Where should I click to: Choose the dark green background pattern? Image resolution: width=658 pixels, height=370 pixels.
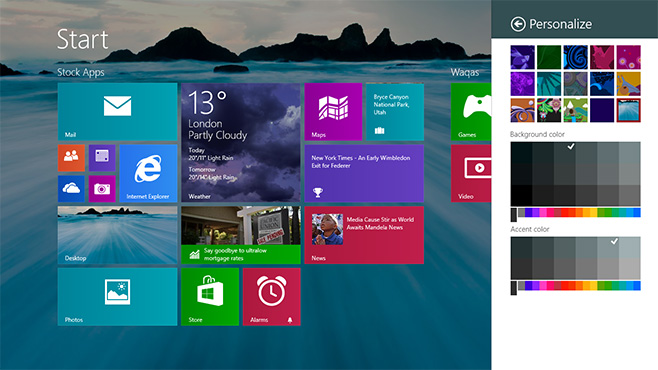pyautogui.click(x=549, y=57)
